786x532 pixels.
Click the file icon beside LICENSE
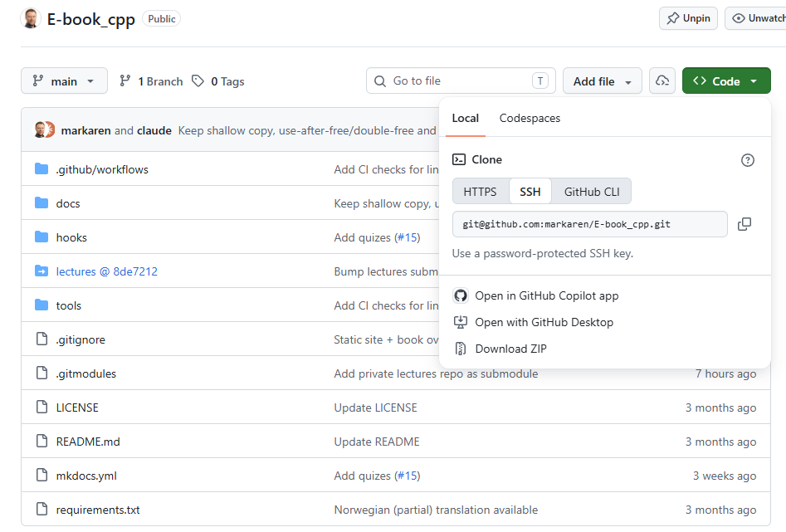(42, 407)
